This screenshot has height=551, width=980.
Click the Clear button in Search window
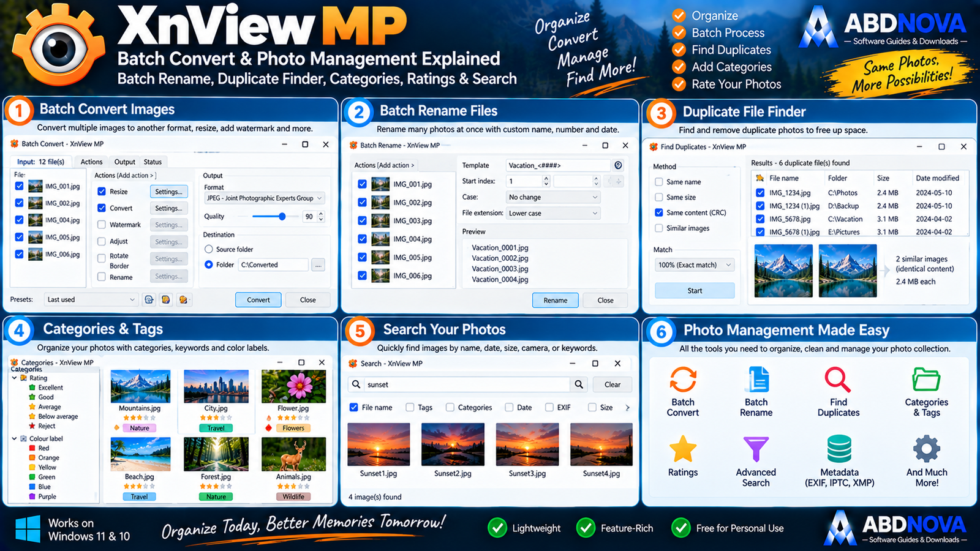click(x=612, y=384)
